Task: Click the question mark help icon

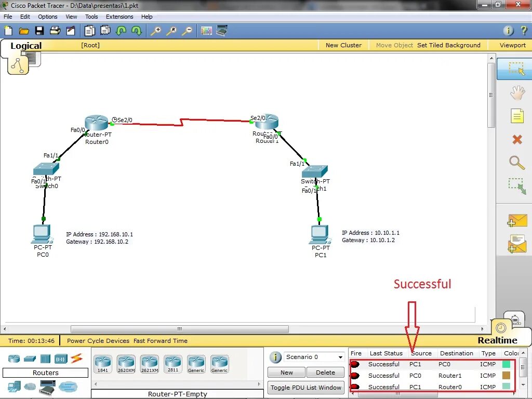Action: tap(524, 31)
